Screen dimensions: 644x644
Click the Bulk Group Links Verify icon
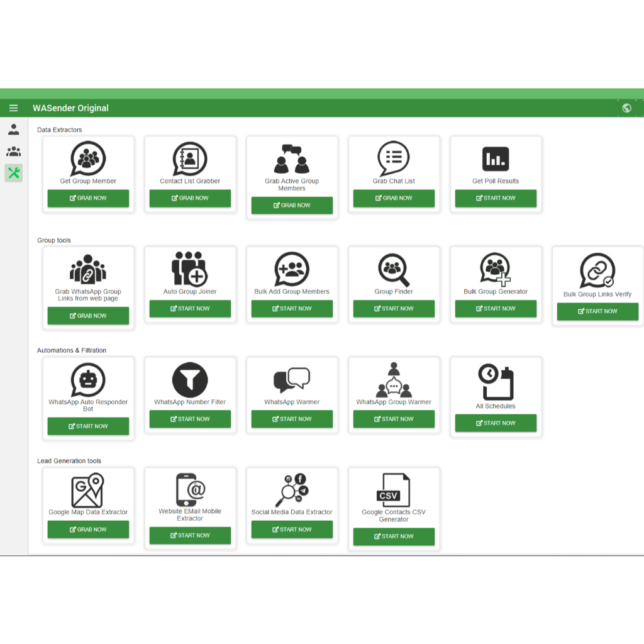tap(597, 270)
